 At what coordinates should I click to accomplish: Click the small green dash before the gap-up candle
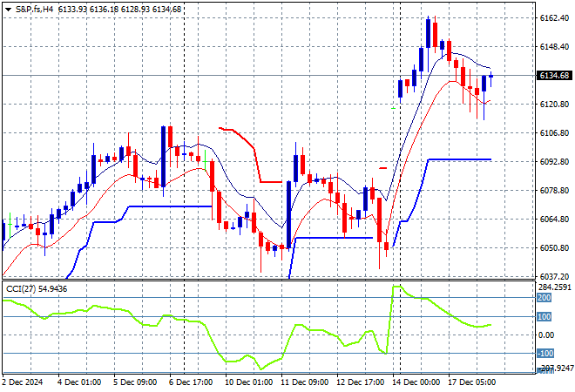pos(393,108)
